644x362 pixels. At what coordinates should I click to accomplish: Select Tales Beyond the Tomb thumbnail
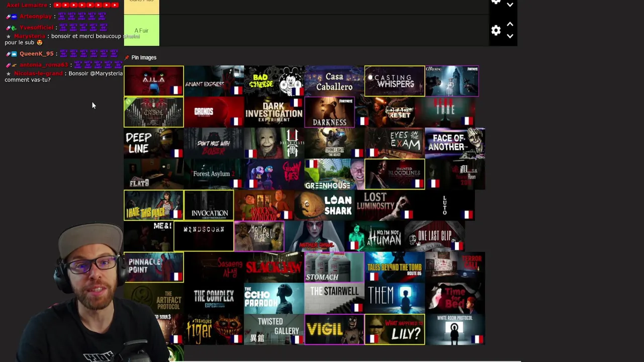[x=395, y=267]
